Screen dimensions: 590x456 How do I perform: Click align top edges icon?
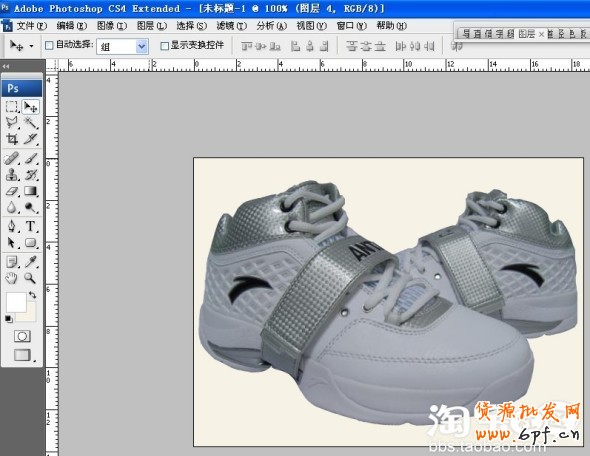coord(247,46)
